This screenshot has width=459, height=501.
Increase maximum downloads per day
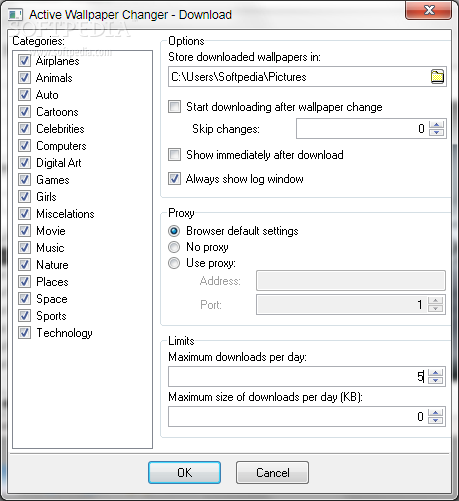435,373
